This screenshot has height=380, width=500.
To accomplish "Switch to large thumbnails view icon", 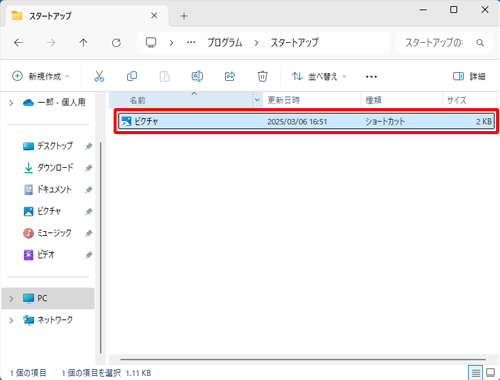I will point(491,373).
